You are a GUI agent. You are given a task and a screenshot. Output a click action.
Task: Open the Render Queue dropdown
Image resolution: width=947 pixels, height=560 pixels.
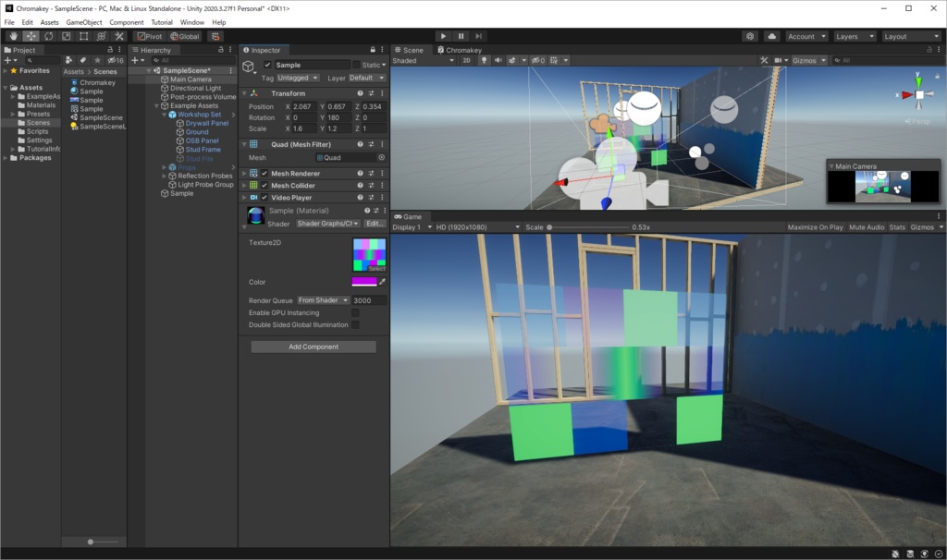tap(324, 298)
